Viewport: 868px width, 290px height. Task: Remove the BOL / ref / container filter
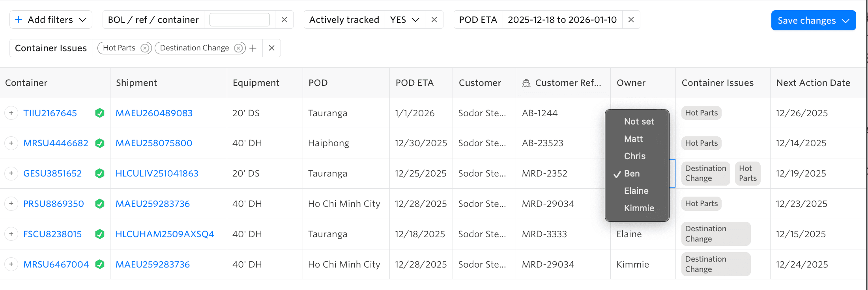(x=284, y=20)
